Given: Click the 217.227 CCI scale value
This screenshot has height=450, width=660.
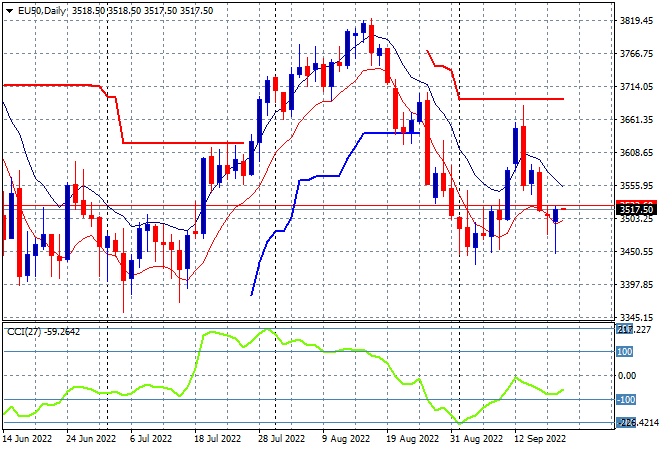Looking at the screenshot, I should pyautogui.click(x=633, y=330).
